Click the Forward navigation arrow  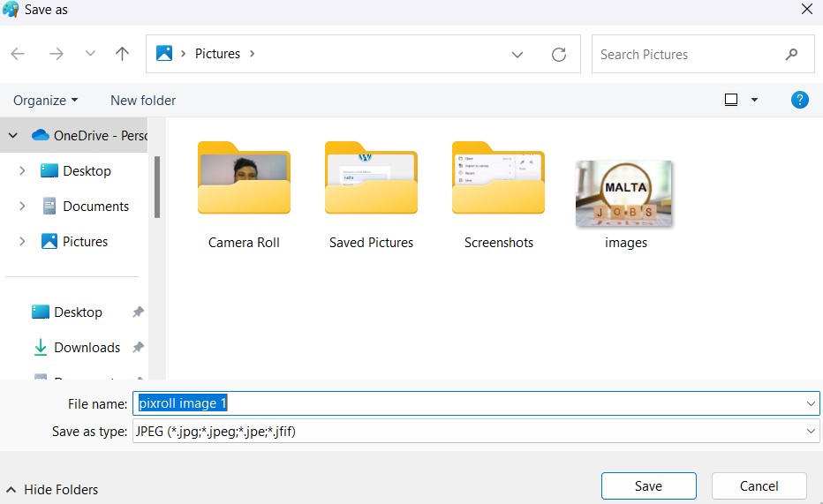tap(57, 54)
